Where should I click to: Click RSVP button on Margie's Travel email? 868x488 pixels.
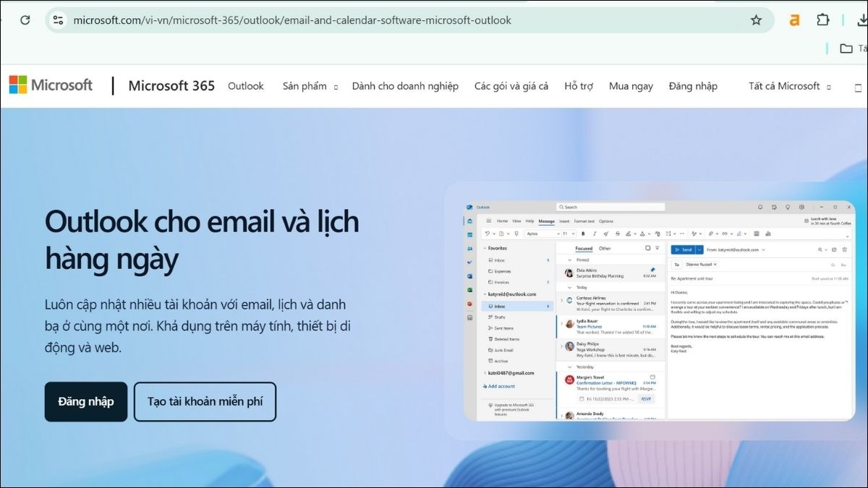pyautogui.click(x=646, y=399)
